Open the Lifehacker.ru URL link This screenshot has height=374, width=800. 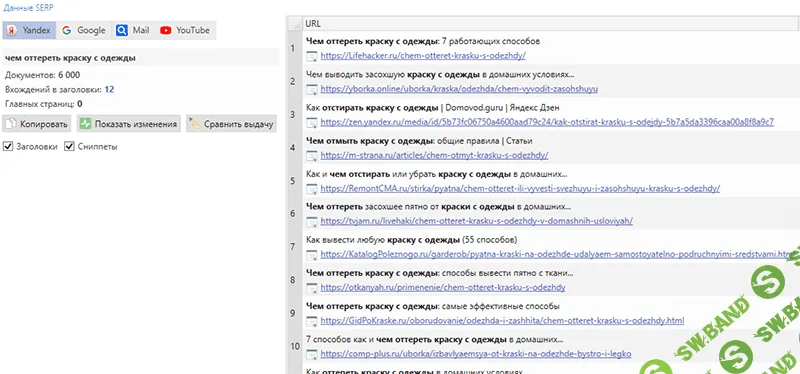pyautogui.click(x=423, y=56)
